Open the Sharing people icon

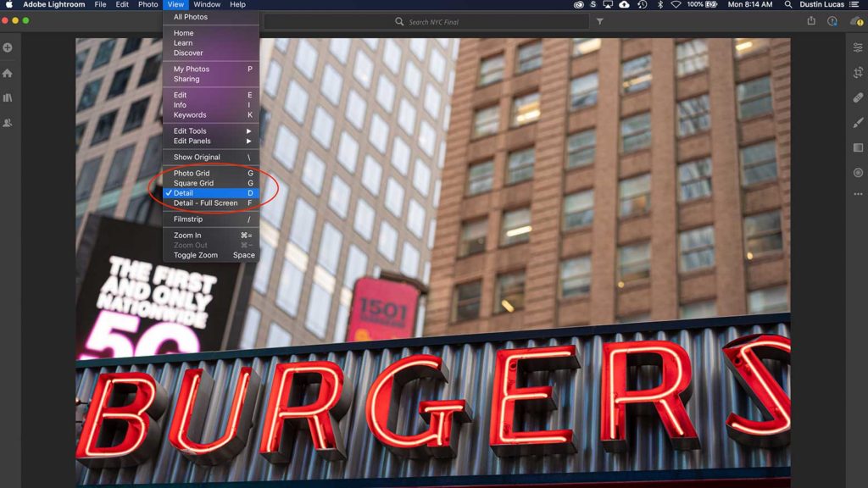[8, 123]
